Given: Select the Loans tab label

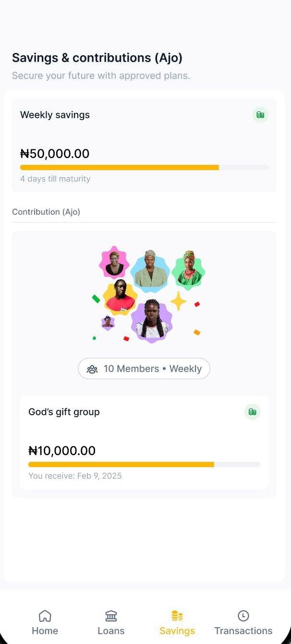Looking at the screenshot, I should (111, 631).
